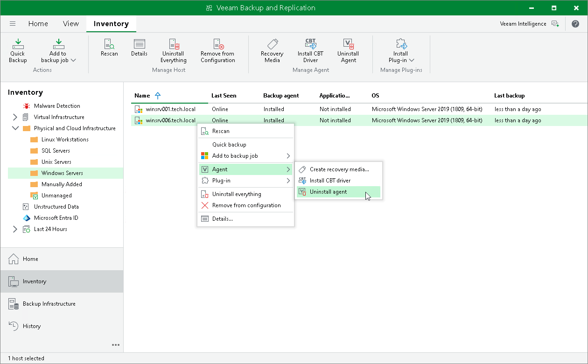The image size is (588, 364).
Task: Select Unstructured Data in the tree
Action: [56, 207]
